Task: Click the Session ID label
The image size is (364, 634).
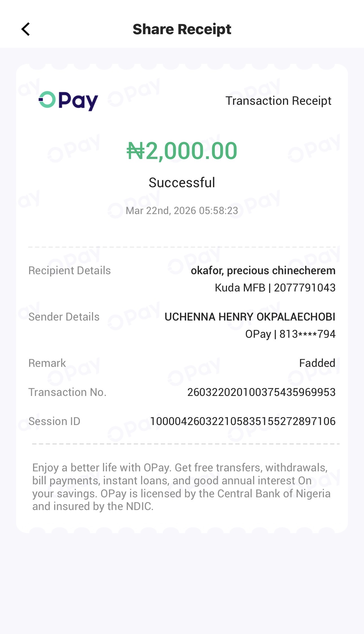Action: coord(54,421)
